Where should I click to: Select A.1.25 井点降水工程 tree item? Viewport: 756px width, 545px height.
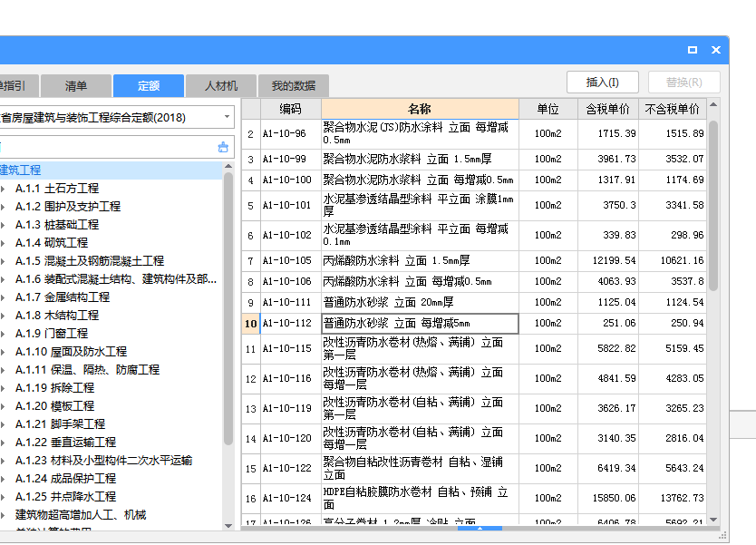pos(65,497)
